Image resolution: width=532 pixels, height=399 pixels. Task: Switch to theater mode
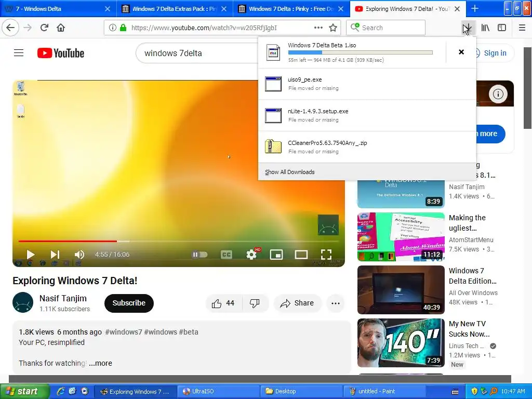pos(301,255)
